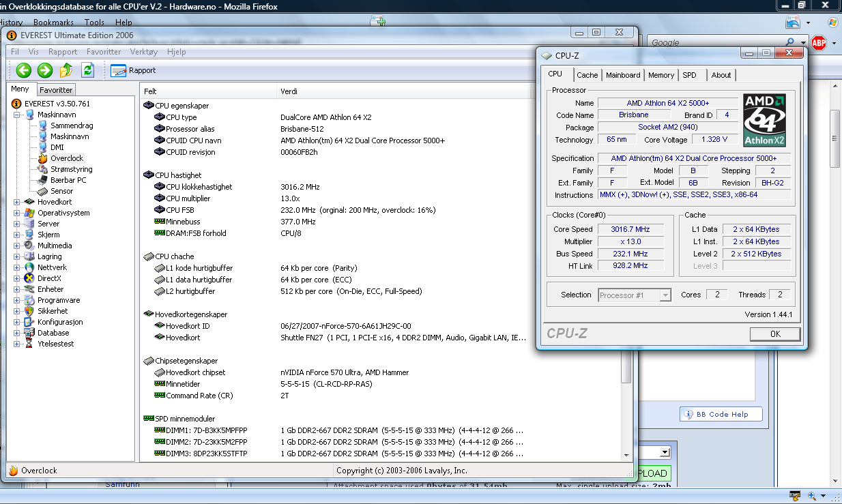Expand the Operativsystem tree node
Image resolution: width=842 pixels, height=504 pixels.
click(x=17, y=213)
